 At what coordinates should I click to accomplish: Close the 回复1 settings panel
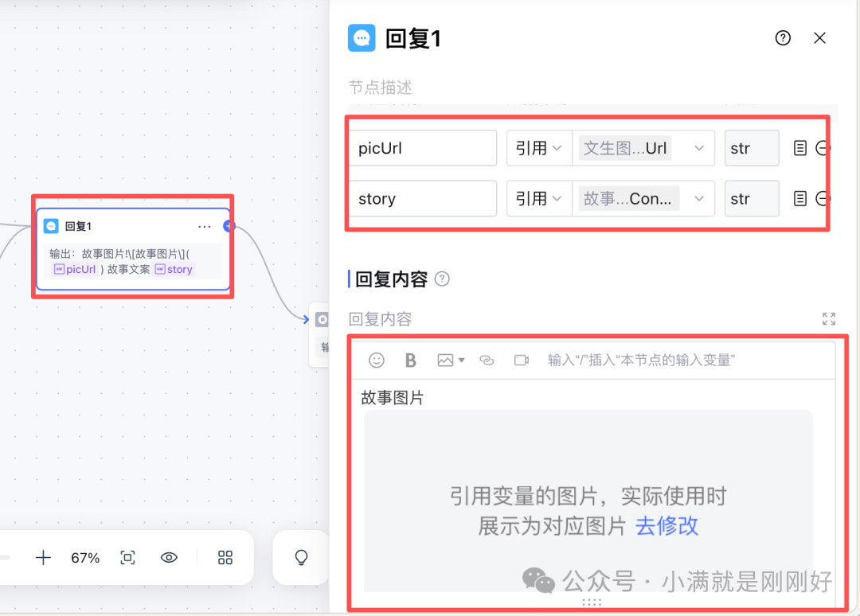tap(819, 38)
